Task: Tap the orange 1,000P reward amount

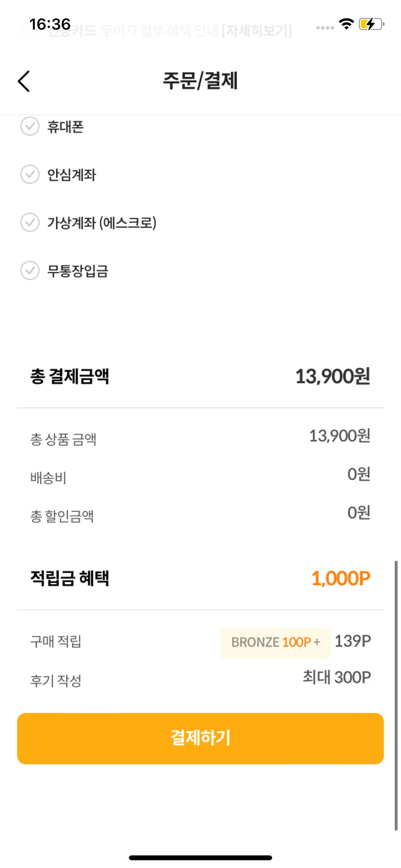Action: point(341,578)
